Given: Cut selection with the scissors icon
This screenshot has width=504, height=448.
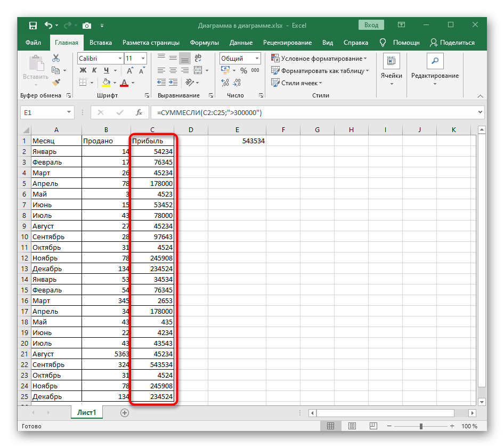Looking at the screenshot, I should (56, 58).
